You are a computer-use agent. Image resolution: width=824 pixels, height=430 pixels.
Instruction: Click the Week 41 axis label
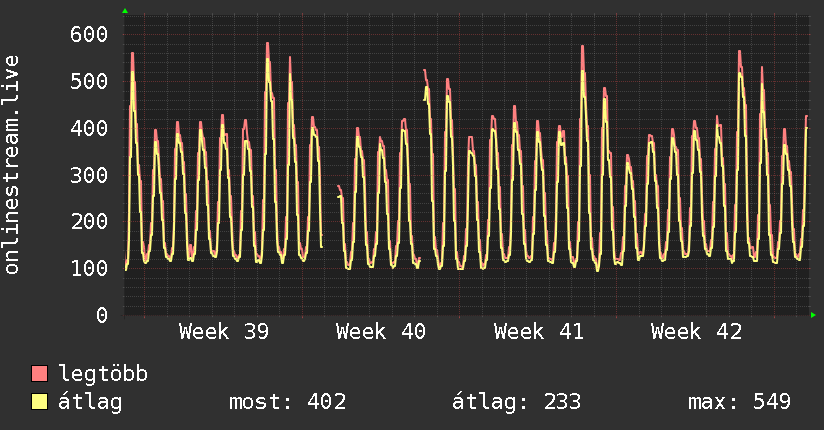(539, 332)
